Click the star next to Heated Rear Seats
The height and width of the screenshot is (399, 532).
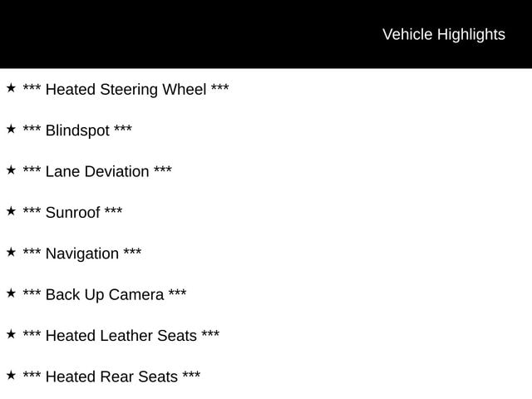point(11,375)
